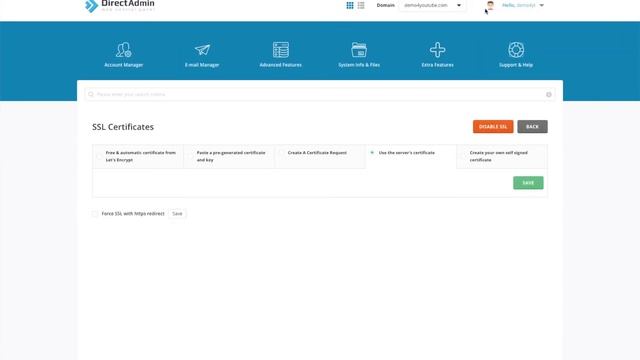Screen dimensions: 640x360
Task: Click the SSL Certificates heading
Action: point(123,127)
